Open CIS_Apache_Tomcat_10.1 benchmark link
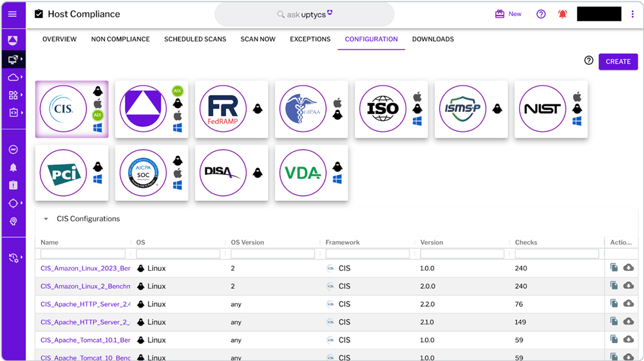Viewport: 644px width, 361px height. point(86,340)
